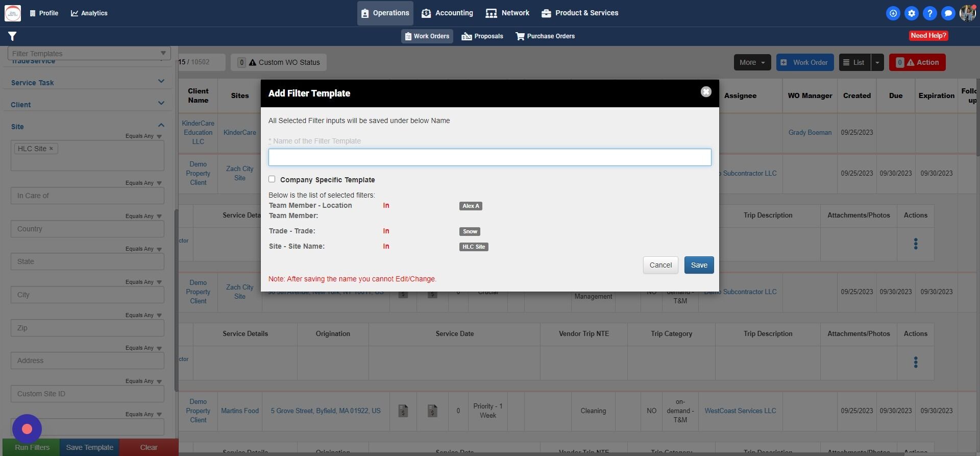Click the filter sidebar vertical scrollbar
The width and height of the screenshot is (980, 456).
pyautogui.click(x=177, y=300)
